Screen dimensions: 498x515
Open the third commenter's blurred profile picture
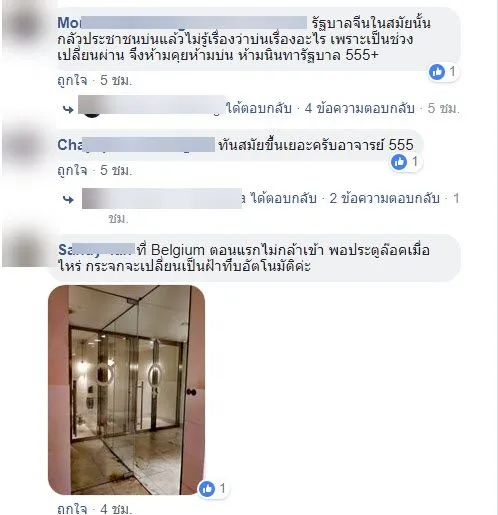pos(26,250)
